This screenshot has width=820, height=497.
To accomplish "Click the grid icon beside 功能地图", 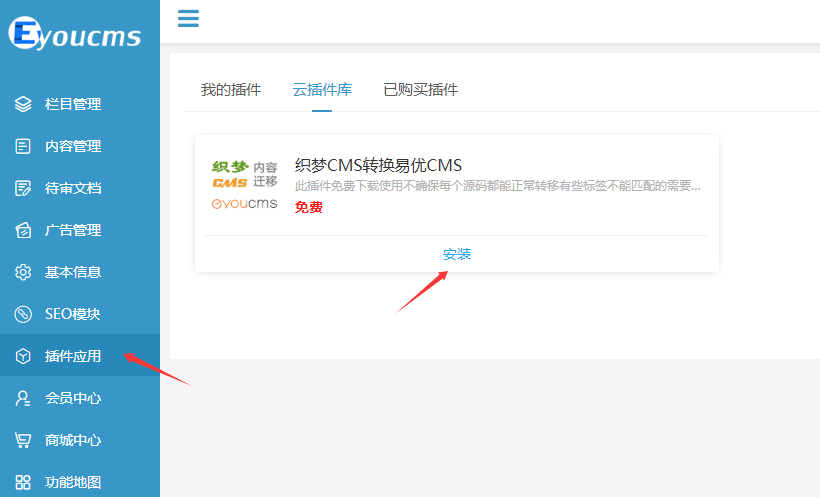I will click(x=23, y=482).
